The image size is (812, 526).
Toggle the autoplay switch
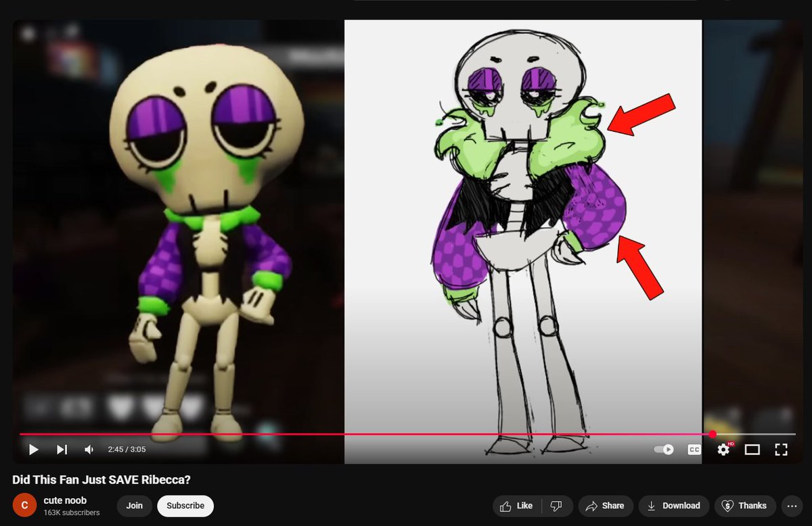pyautogui.click(x=664, y=450)
